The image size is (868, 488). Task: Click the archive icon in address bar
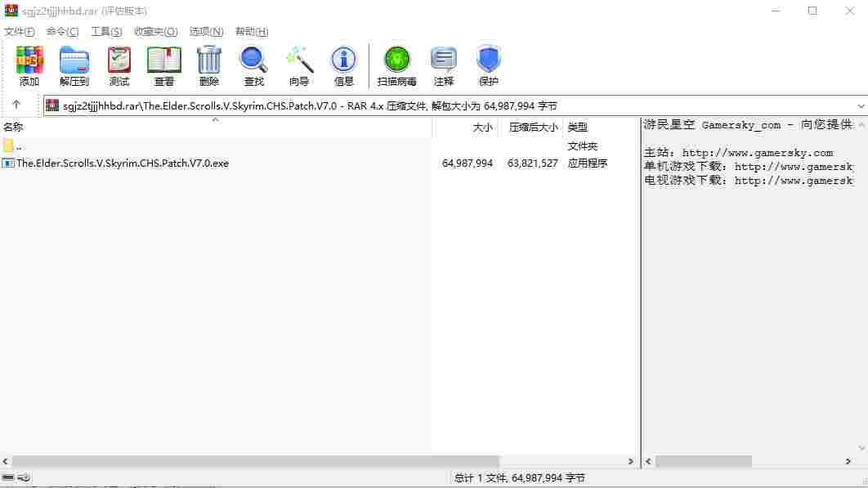pos(52,105)
